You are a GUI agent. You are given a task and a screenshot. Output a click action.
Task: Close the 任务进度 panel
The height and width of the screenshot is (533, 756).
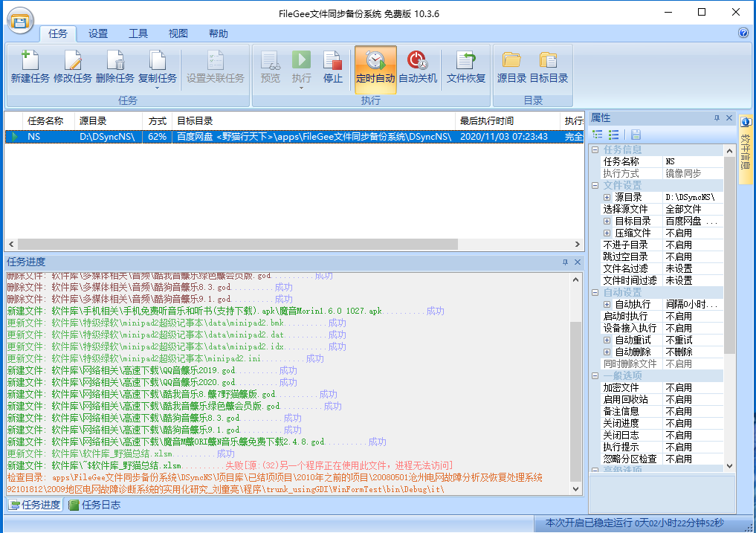[577, 262]
